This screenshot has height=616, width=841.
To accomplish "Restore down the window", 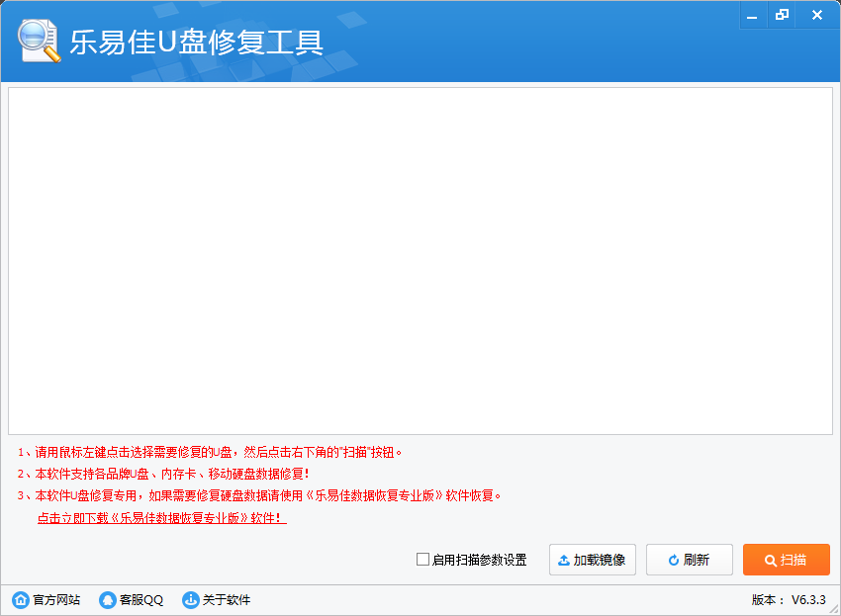I will 783,15.
